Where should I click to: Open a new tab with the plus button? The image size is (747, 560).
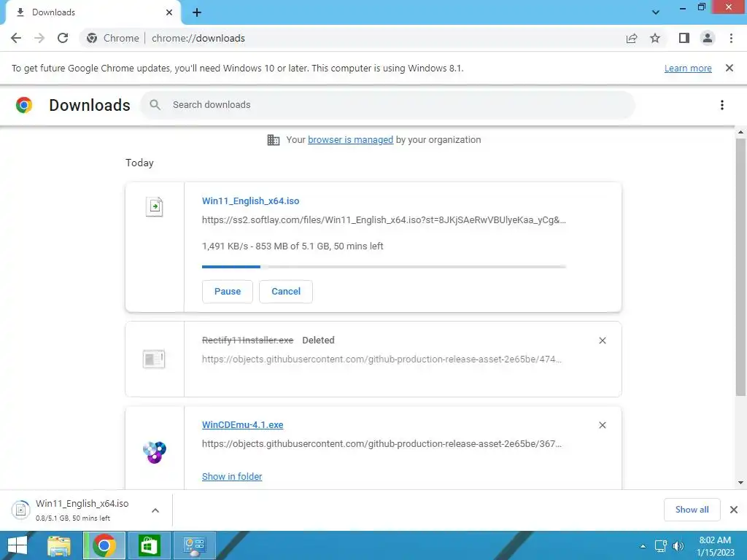click(x=197, y=12)
